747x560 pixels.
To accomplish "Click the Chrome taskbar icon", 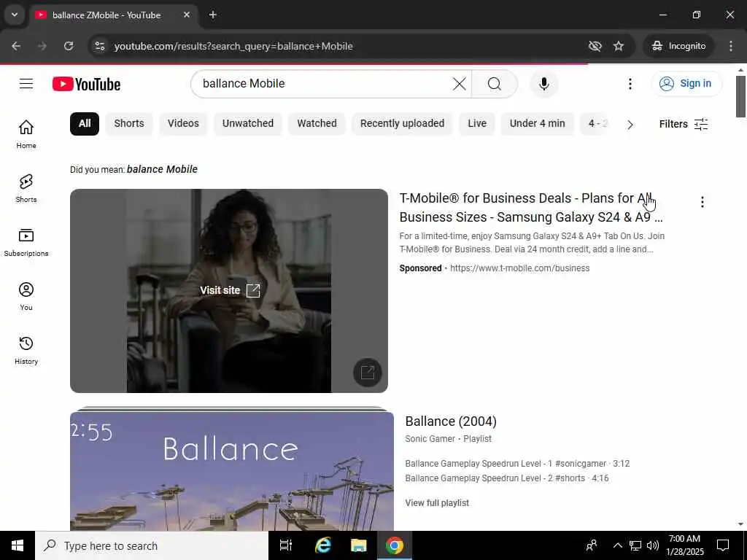I will tap(395, 545).
